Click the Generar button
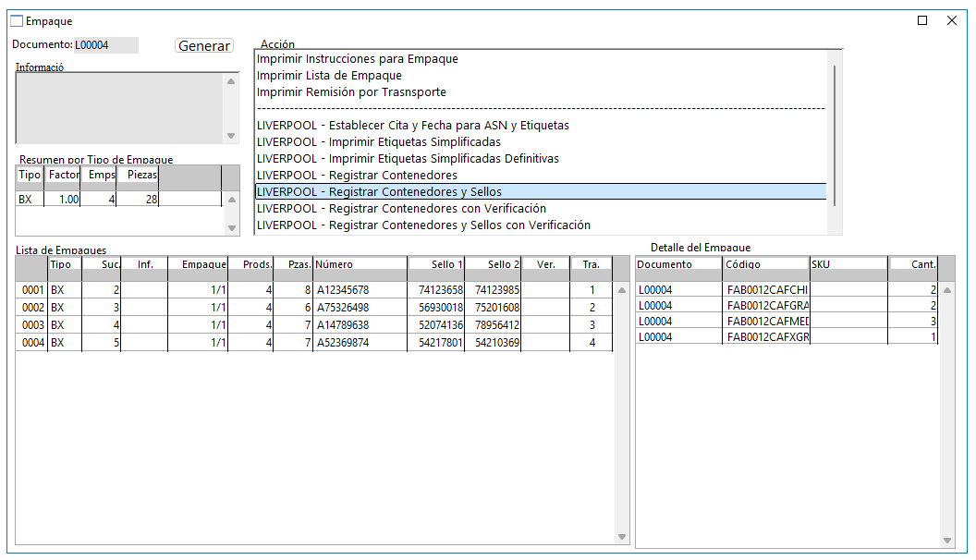This screenshot has height=560, width=976. 204,45
